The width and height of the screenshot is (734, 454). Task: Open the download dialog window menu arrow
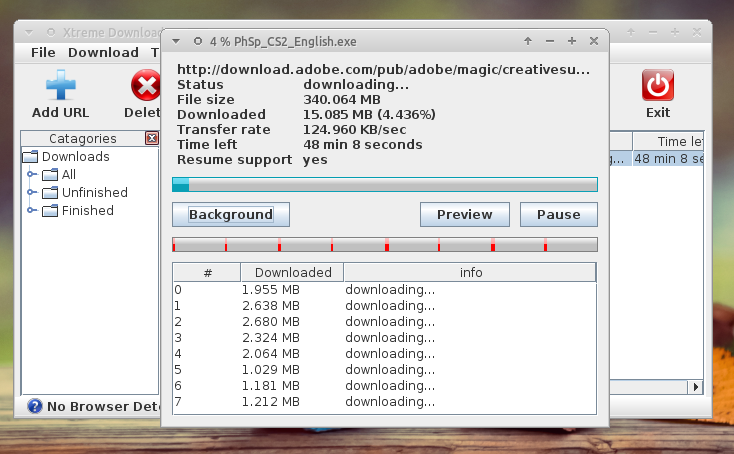pyautogui.click(x=176, y=41)
